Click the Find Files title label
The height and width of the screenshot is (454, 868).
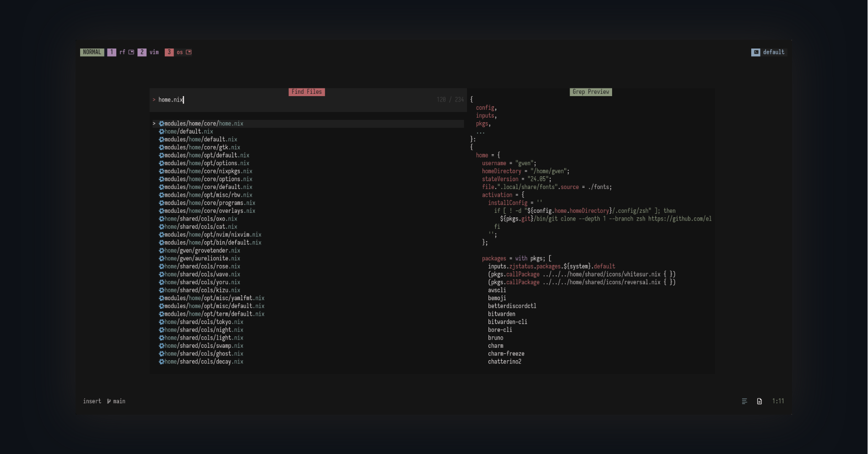point(307,92)
